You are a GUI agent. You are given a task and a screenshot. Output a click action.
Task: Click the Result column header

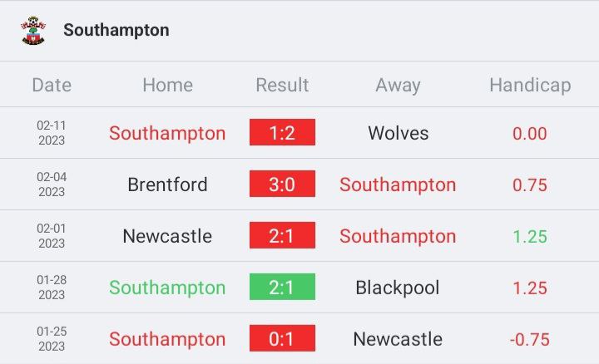pos(282,85)
